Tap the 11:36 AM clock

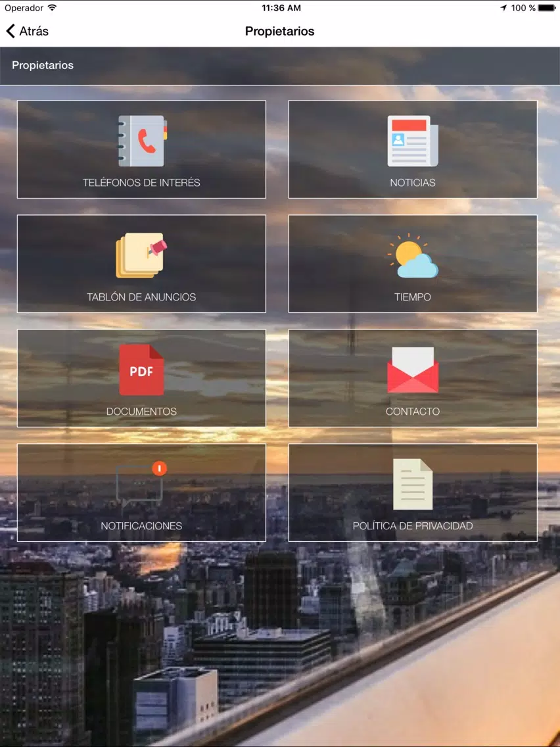pos(281,8)
